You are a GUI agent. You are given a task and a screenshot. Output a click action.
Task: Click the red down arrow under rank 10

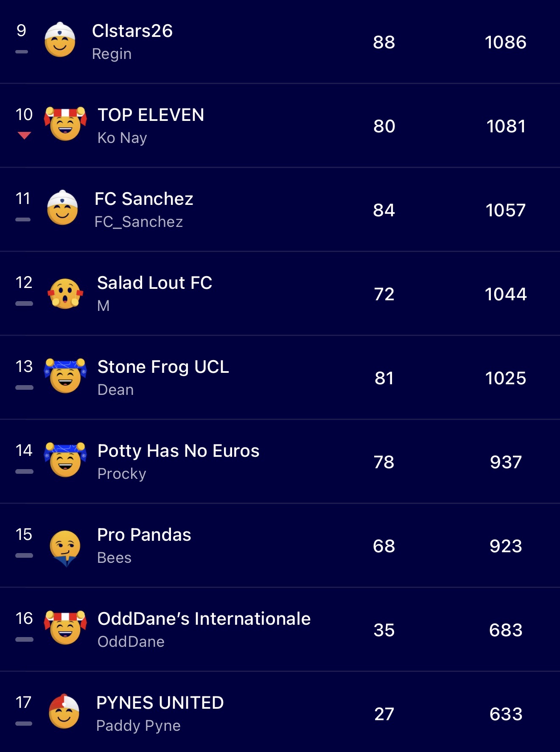point(24,135)
